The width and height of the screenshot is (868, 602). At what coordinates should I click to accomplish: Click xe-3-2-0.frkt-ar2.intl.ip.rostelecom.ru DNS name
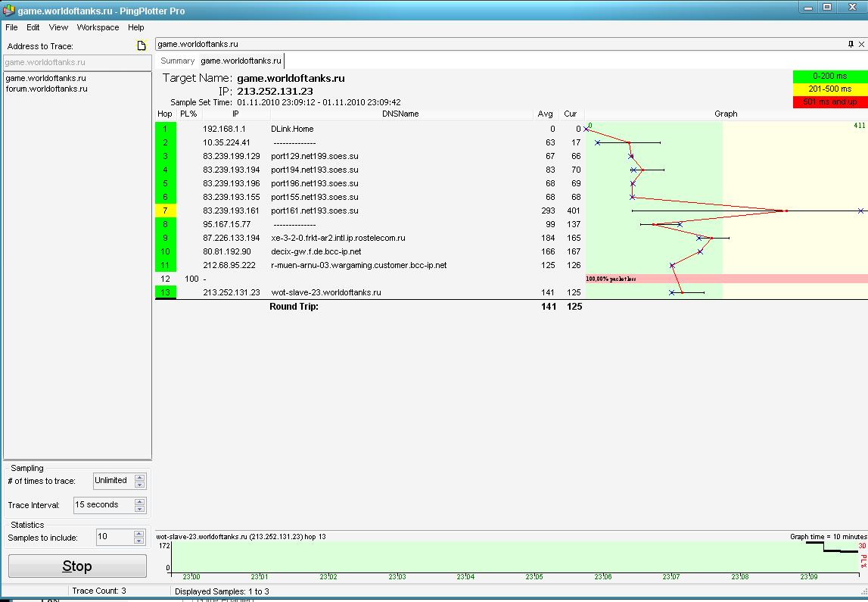tap(338, 238)
